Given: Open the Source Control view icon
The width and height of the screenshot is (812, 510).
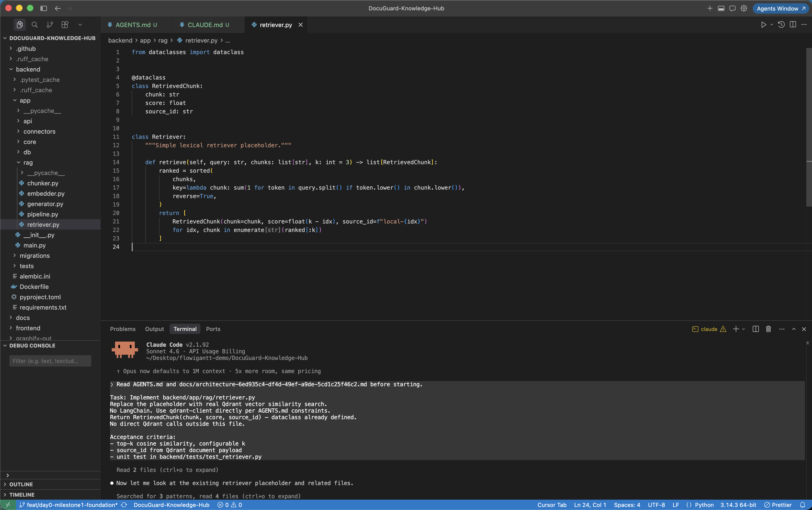Looking at the screenshot, I should [50, 25].
